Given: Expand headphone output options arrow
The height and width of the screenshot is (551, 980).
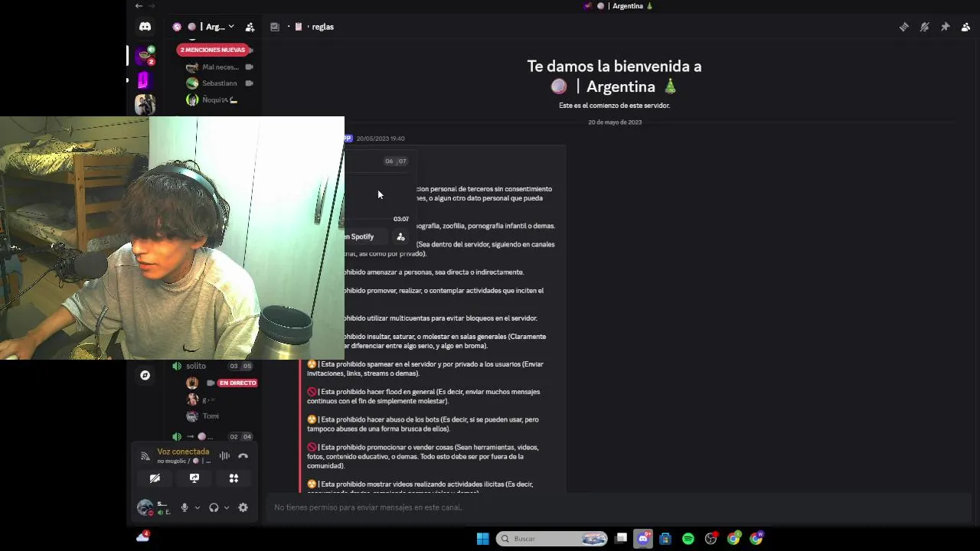Looking at the screenshot, I should (x=226, y=507).
